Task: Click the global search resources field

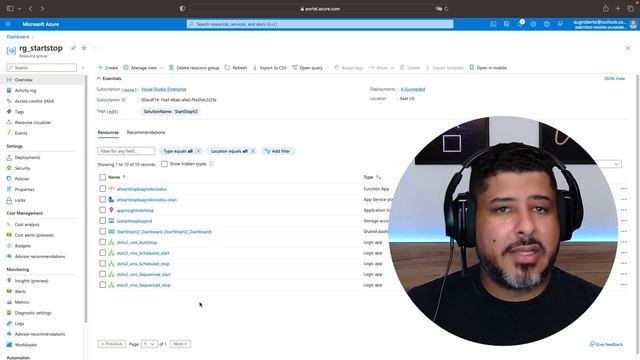Action: [320, 24]
